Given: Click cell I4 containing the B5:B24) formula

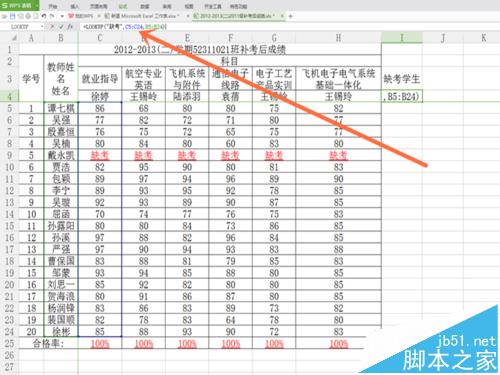Looking at the screenshot, I should (402, 96).
